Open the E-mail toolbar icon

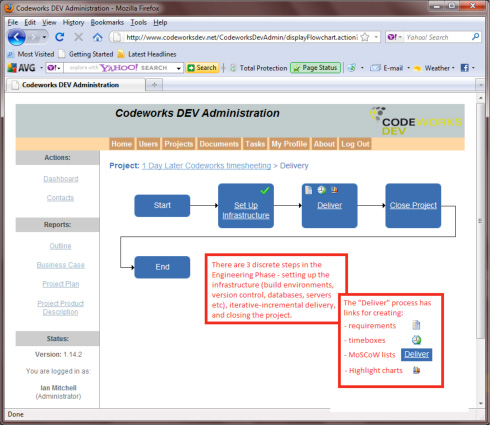(x=375, y=68)
